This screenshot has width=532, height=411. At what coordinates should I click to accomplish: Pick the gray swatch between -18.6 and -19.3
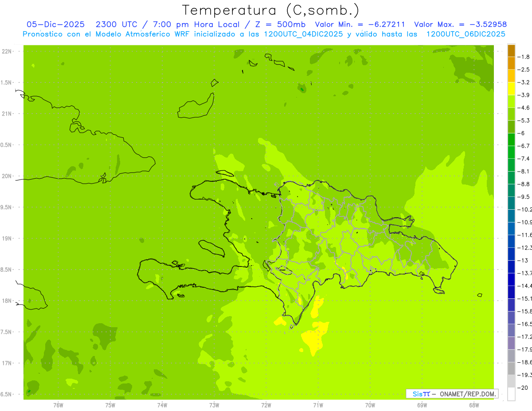(511, 369)
